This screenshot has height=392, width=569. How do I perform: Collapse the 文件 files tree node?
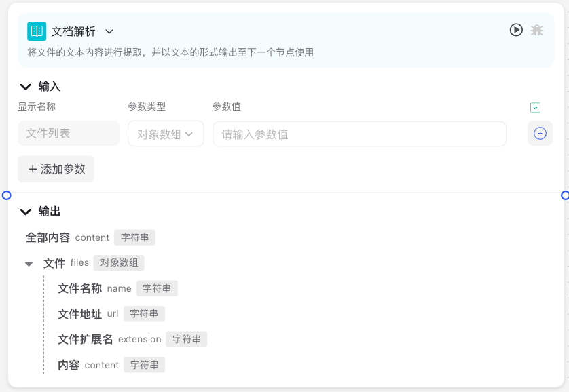[29, 264]
